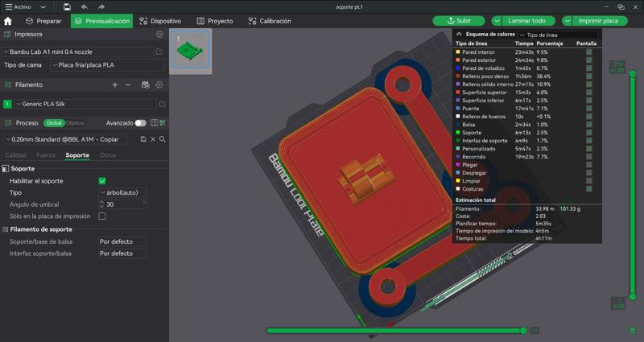
Task: Open the Calidad settings tab
Action: (x=16, y=155)
